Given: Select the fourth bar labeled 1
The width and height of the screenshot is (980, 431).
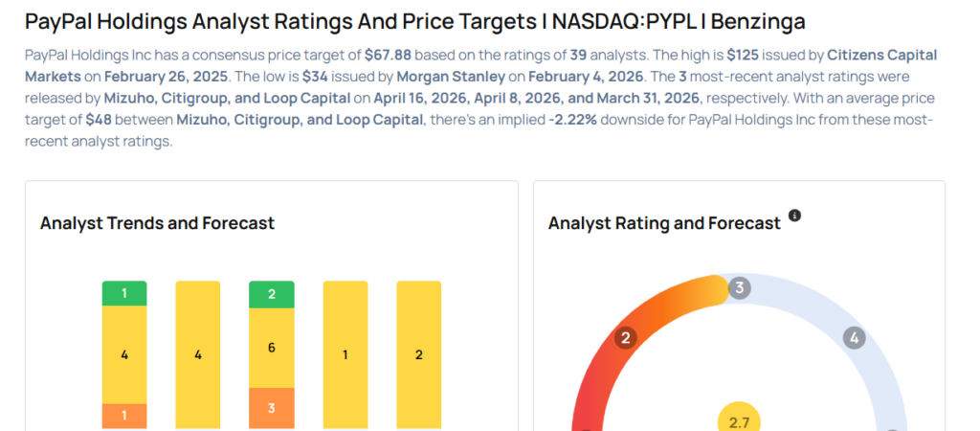Looking at the screenshot, I should [x=345, y=354].
